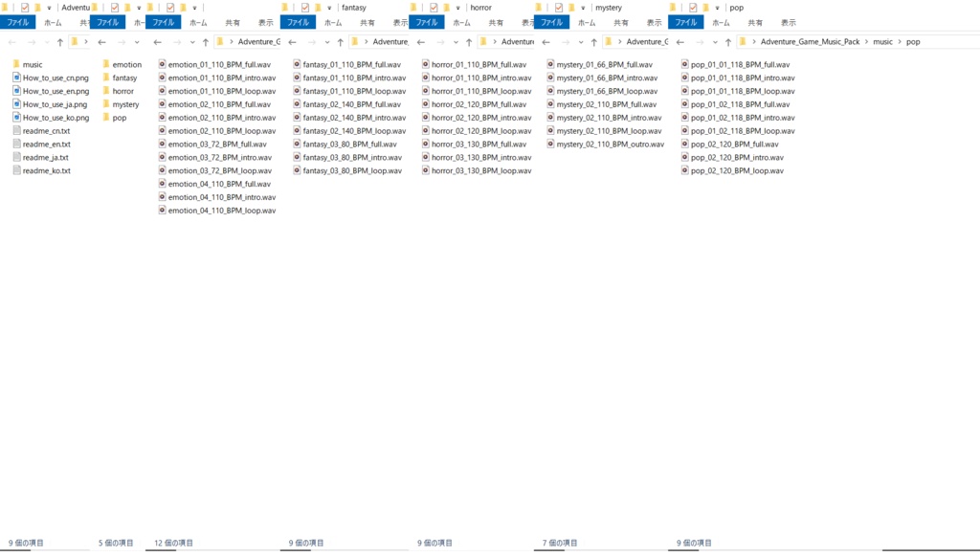Select file name fantasy_01_110_BPM_loop.wav

tap(354, 91)
